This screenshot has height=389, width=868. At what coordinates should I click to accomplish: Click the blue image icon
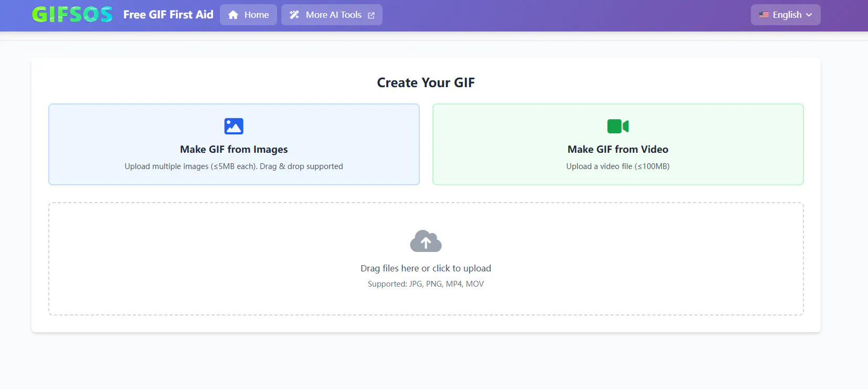234,126
